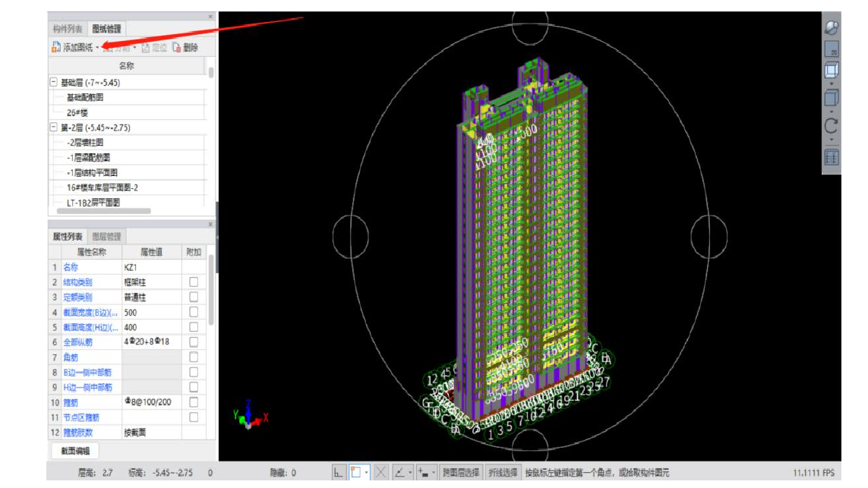Switch to 2D view using the 2D icon
This screenshot has width=868, height=488.
(x=832, y=49)
